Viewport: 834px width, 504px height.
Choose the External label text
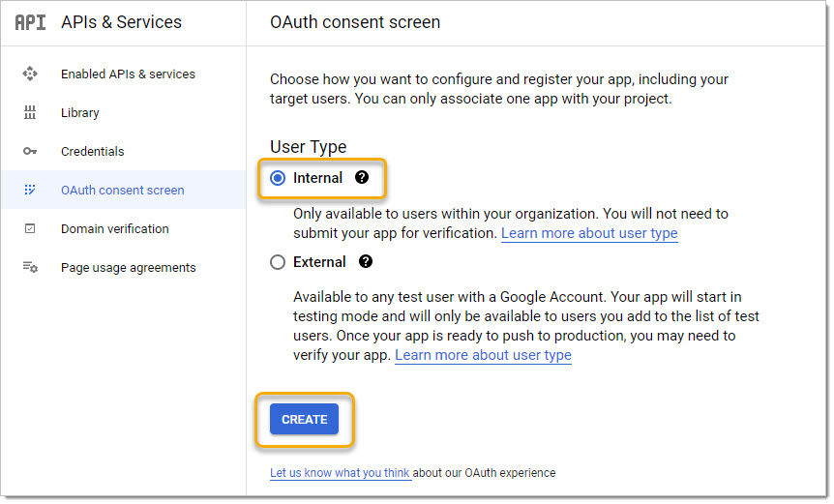tap(319, 262)
